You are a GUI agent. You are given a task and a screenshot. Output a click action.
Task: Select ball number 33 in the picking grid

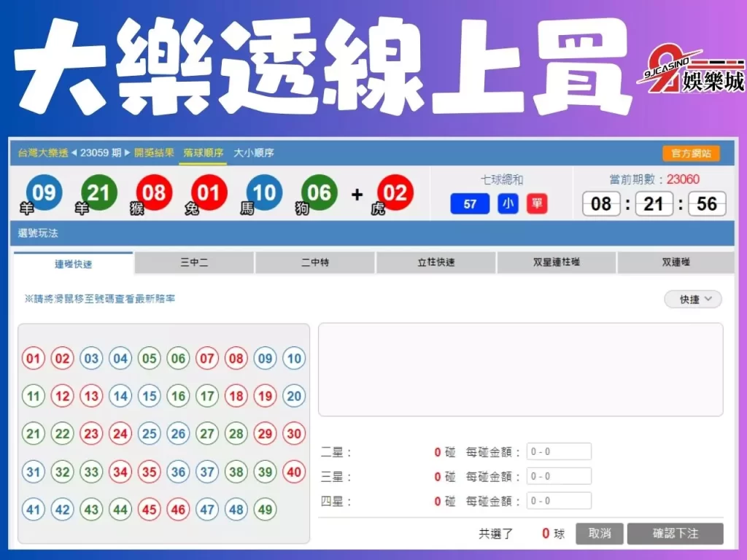click(90, 472)
